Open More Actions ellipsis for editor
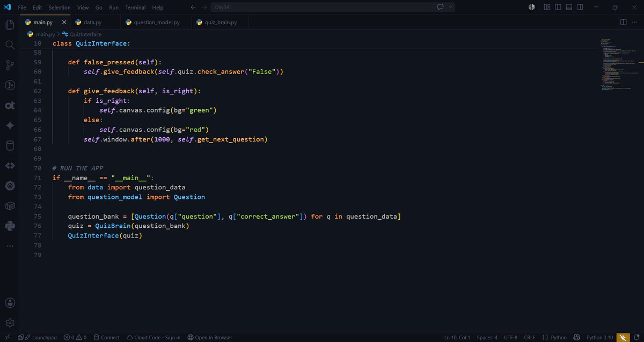 [634, 23]
